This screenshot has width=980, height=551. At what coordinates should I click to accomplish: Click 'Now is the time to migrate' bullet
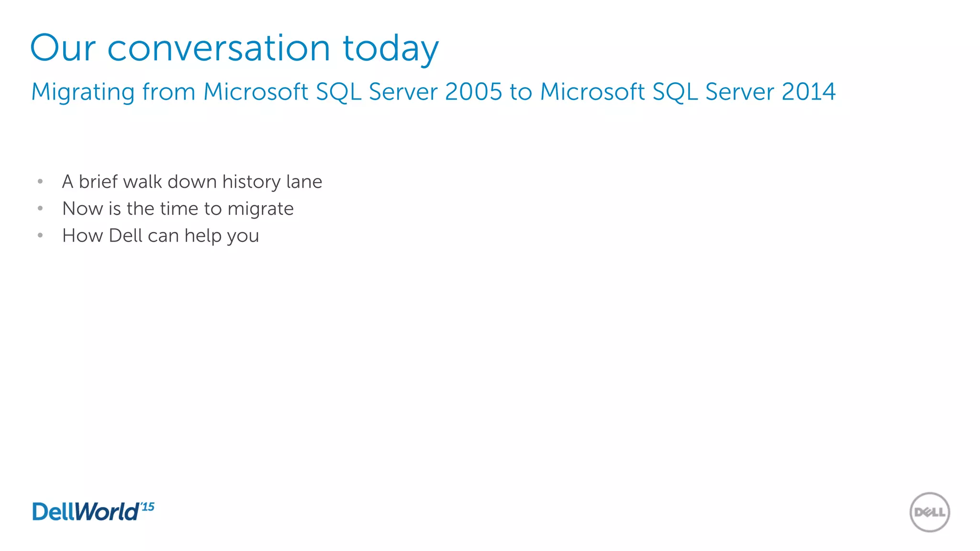pyautogui.click(x=178, y=209)
